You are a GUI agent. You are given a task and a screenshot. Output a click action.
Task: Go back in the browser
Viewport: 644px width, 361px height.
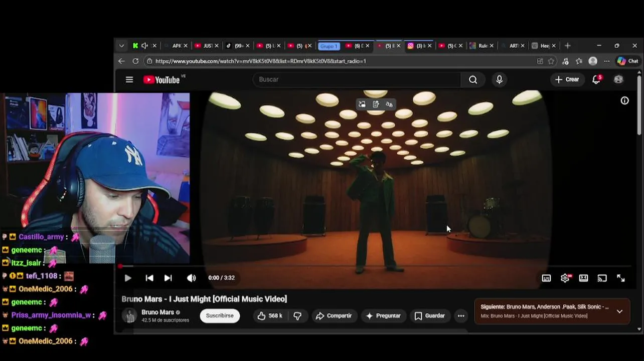(x=121, y=61)
